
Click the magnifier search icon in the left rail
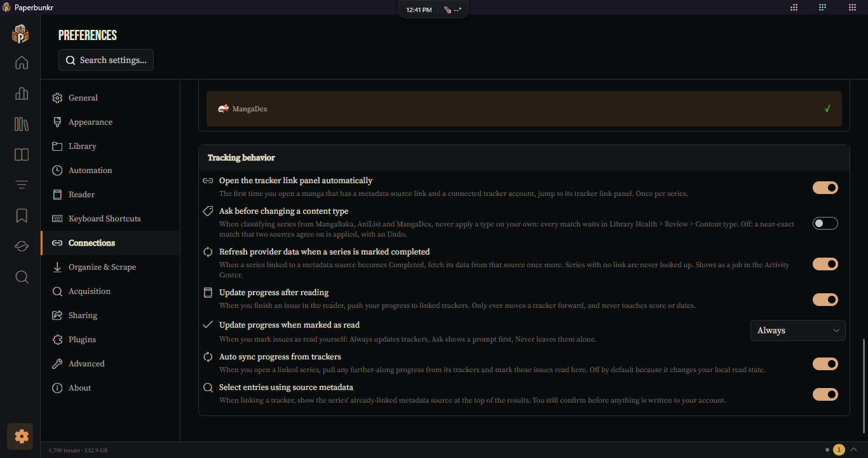[x=22, y=277]
